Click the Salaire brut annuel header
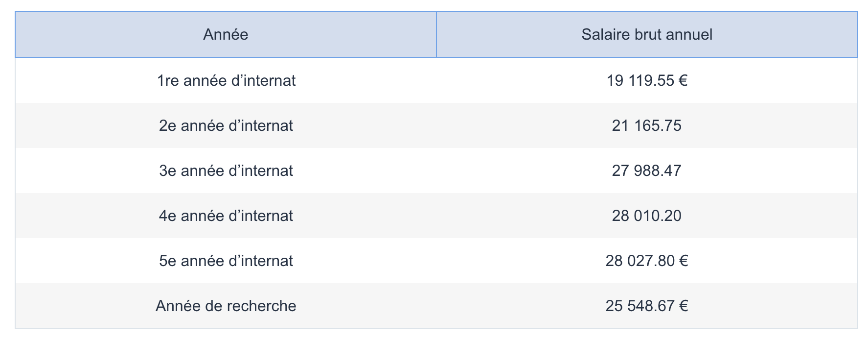The height and width of the screenshot is (342, 868). coord(647,34)
